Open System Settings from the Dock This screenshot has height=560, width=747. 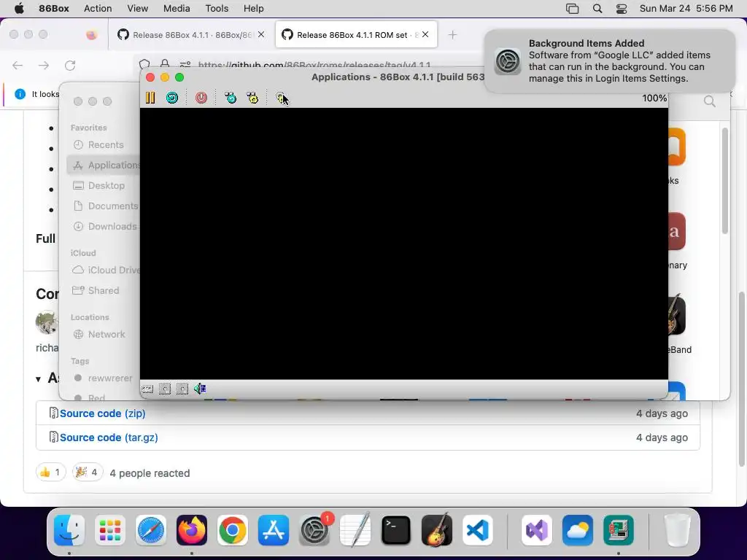[314, 530]
